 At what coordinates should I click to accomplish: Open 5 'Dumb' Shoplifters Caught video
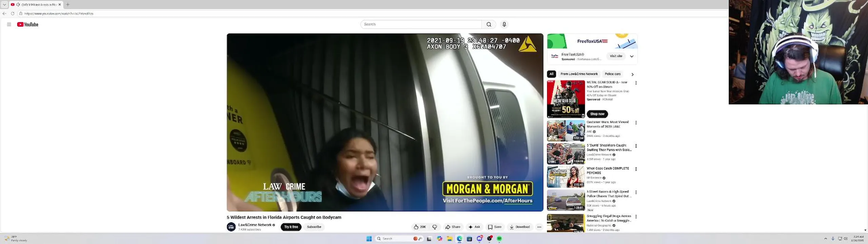(566, 154)
